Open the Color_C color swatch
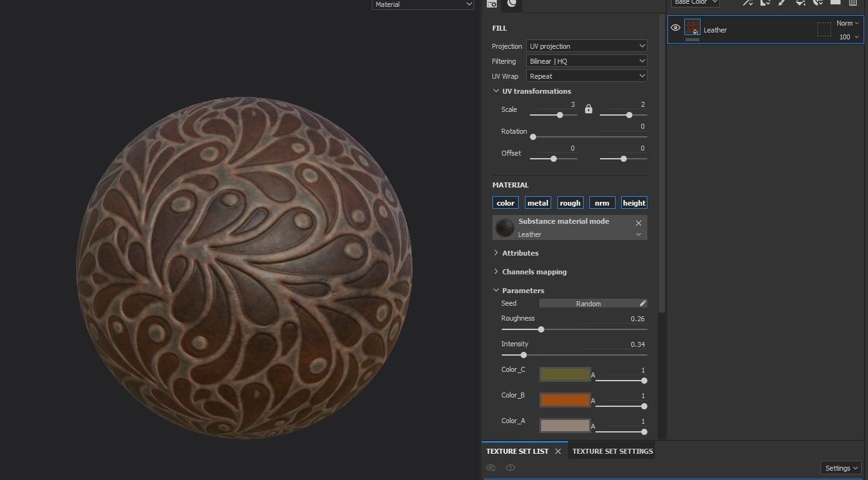Viewport: 868px width, 480px height. pyautogui.click(x=565, y=374)
